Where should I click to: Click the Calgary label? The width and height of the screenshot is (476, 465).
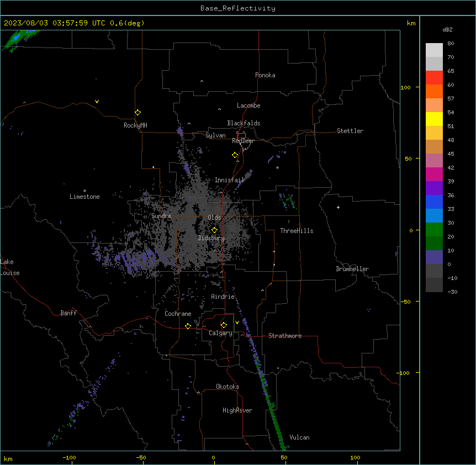[220, 333]
